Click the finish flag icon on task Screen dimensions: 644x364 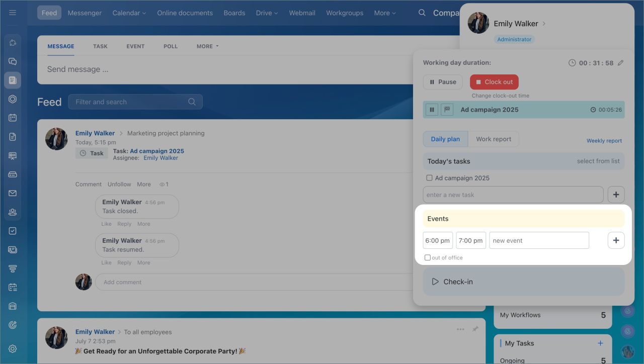(447, 110)
